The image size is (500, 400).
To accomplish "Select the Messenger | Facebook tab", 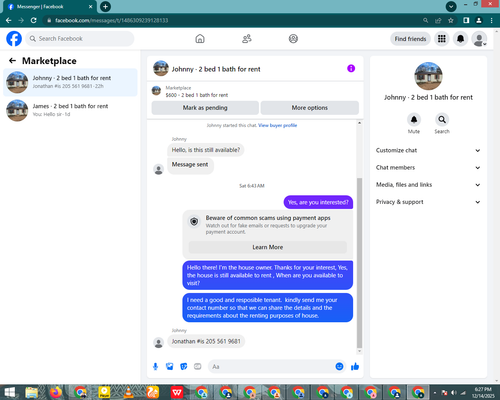I will (x=50, y=7).
